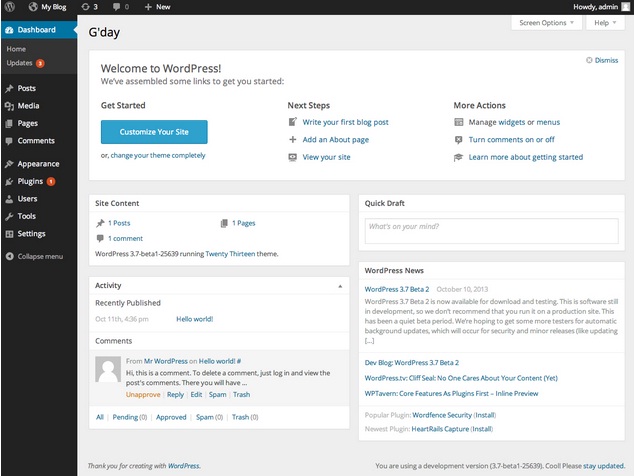The height and width of the screenshot is (476, 634).
Task: Open Dev Blog: WordPress 3.7 Beta 2 link
Action: 412,363
